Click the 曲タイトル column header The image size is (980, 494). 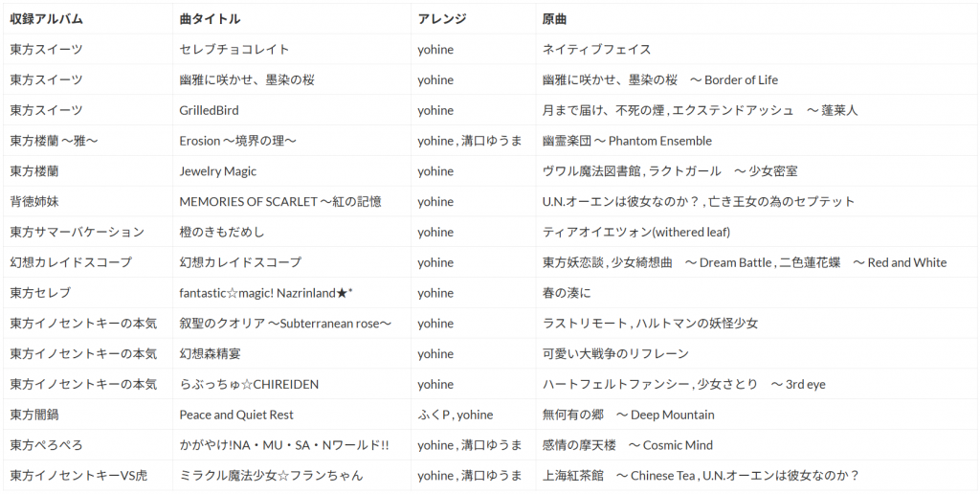tap(210, 19)
